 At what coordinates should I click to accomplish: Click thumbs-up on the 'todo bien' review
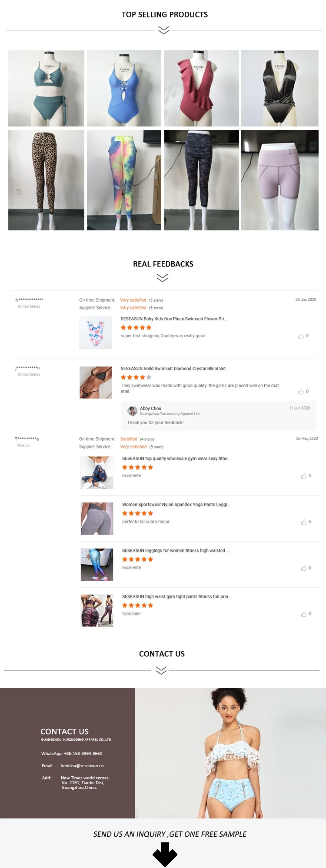click(x=304, y=614)
